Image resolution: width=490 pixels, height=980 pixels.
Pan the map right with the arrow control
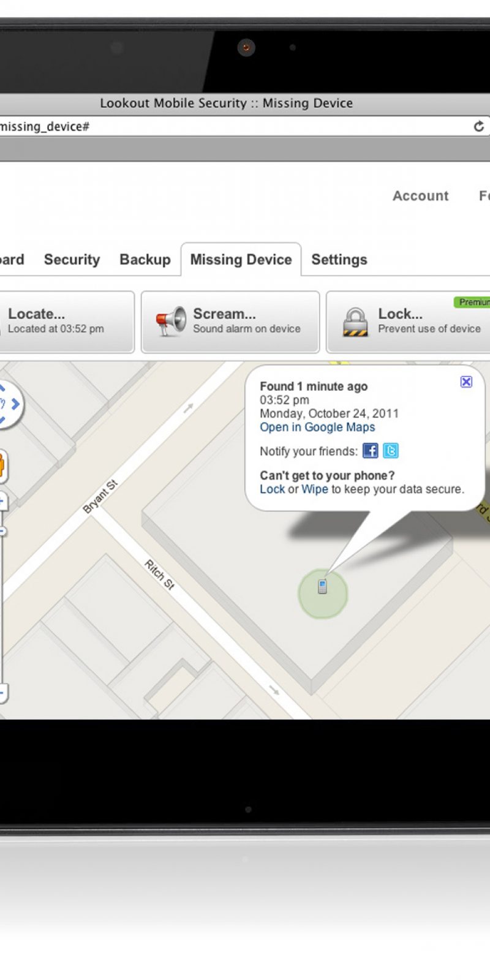pos(15,404)
